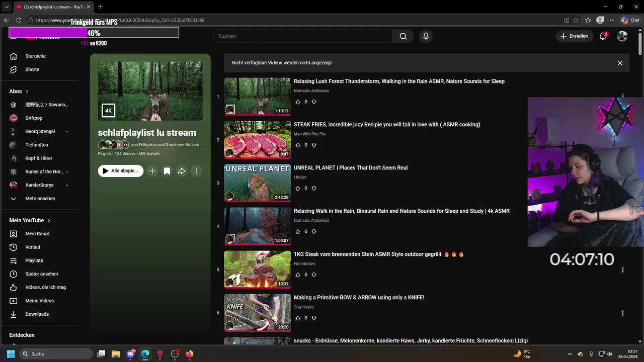Play the STEAK FRIES video thumbnail
The height and width of the screenshot is (362, 644).
point(258,140)
